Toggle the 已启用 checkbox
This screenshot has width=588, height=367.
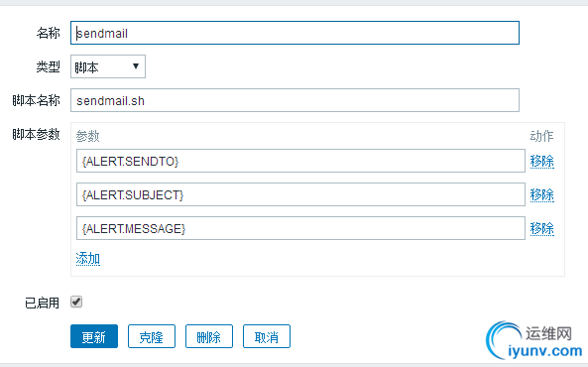tap(76, 302)
